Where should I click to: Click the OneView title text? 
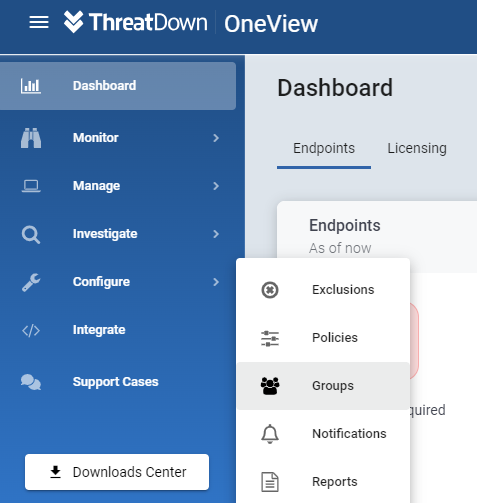click(271, 24)
